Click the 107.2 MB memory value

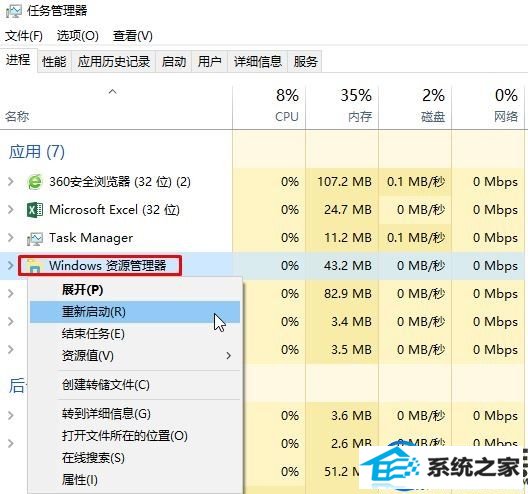pyautogui.click(x=344, y=182)
